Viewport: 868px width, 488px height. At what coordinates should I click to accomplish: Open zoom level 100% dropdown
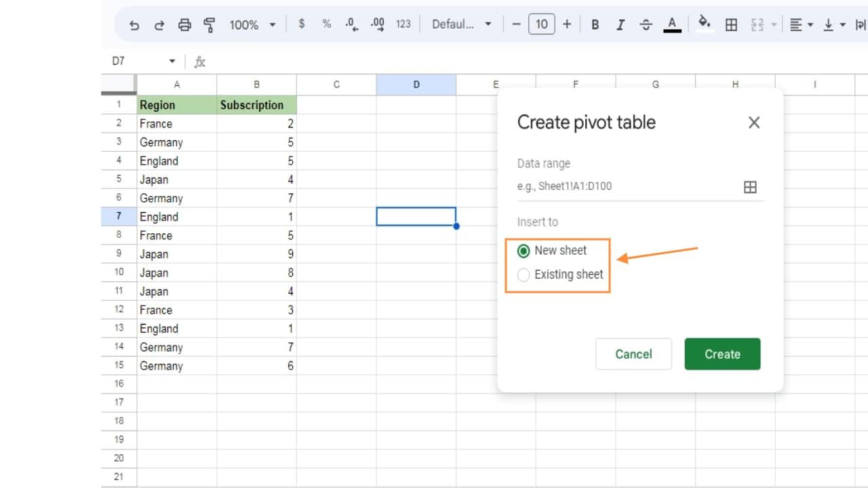(252, 25)
